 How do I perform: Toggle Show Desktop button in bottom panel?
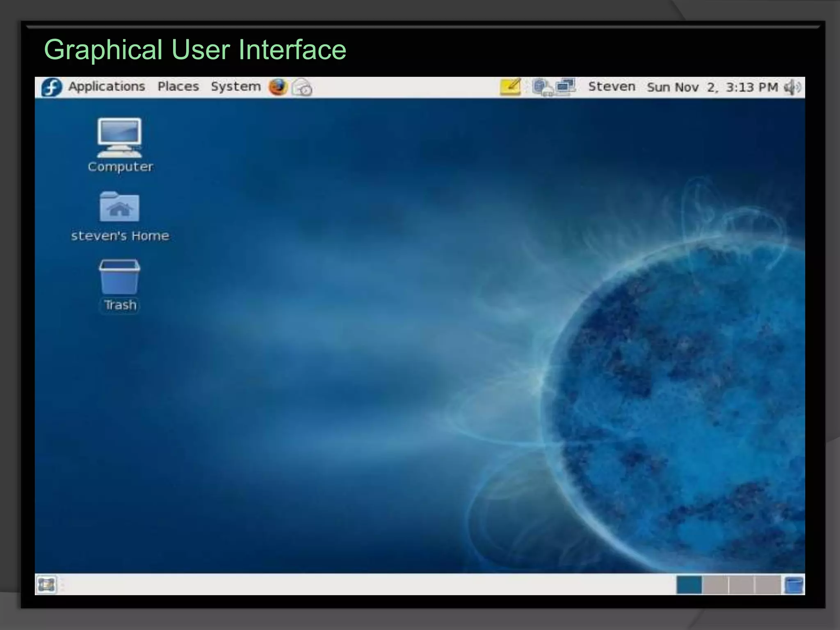(x=46, y=584)
